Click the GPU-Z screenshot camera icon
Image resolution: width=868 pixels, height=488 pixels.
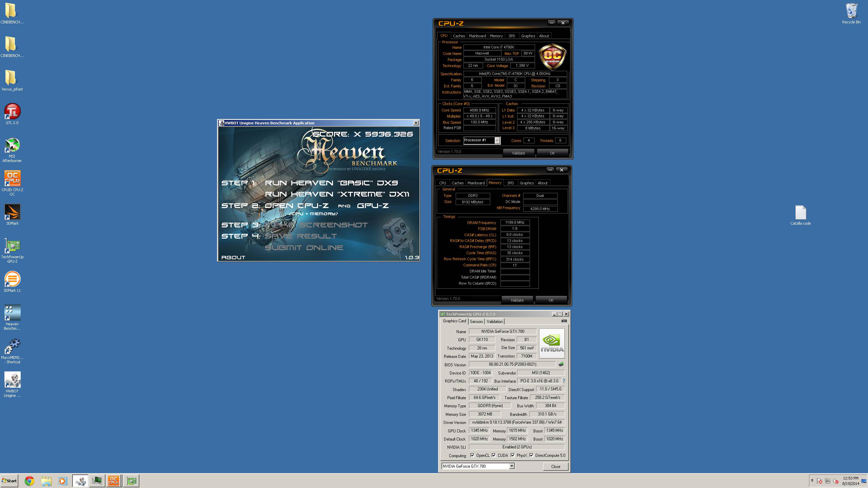click(564, 321)
